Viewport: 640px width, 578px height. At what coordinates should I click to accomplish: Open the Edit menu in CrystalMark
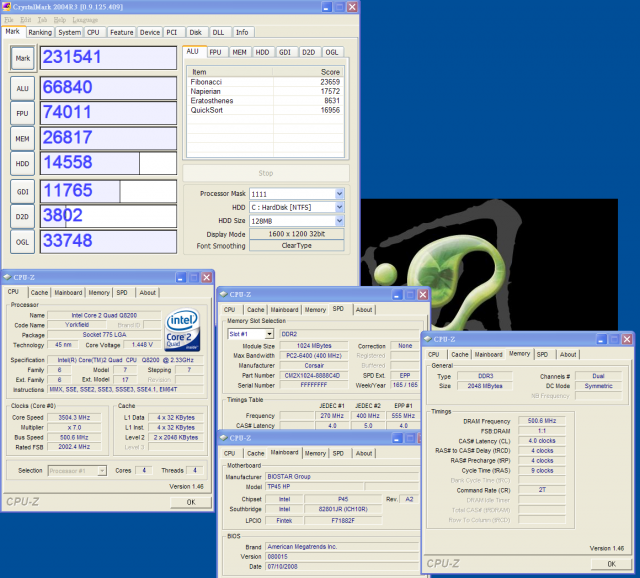tap(25, 20)
